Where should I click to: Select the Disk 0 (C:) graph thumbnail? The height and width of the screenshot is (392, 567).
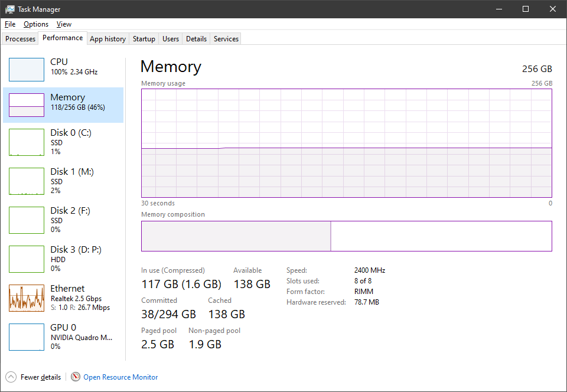(x=27, y=142)
